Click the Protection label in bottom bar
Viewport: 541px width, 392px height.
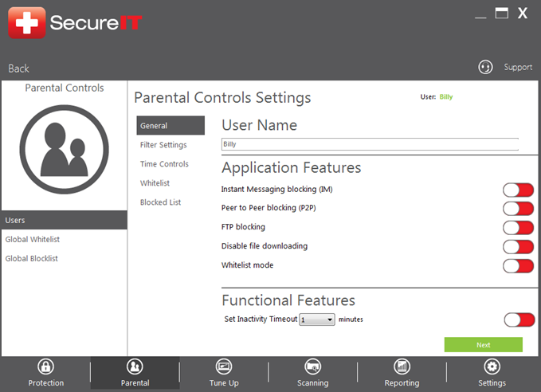click(x=46, y=383)
